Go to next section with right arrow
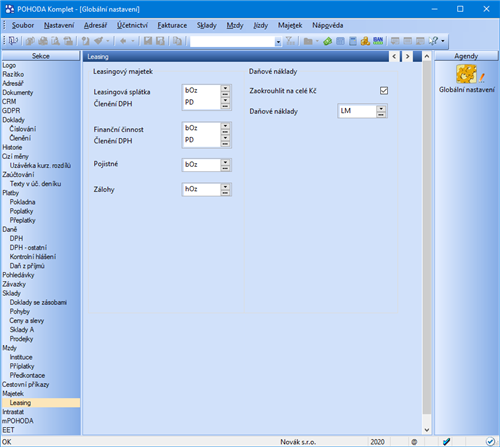The height and width of the screenshot is (447, 500). (x=407, y=56)
